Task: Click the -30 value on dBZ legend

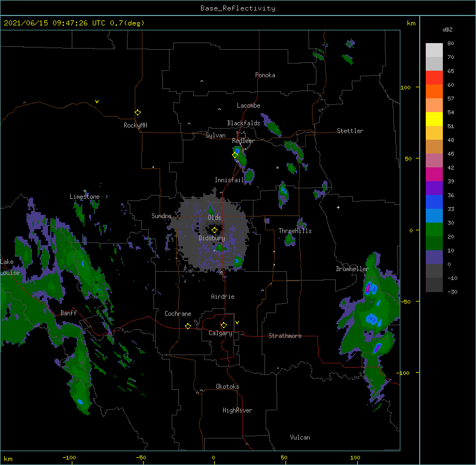Action: [452, 292]
